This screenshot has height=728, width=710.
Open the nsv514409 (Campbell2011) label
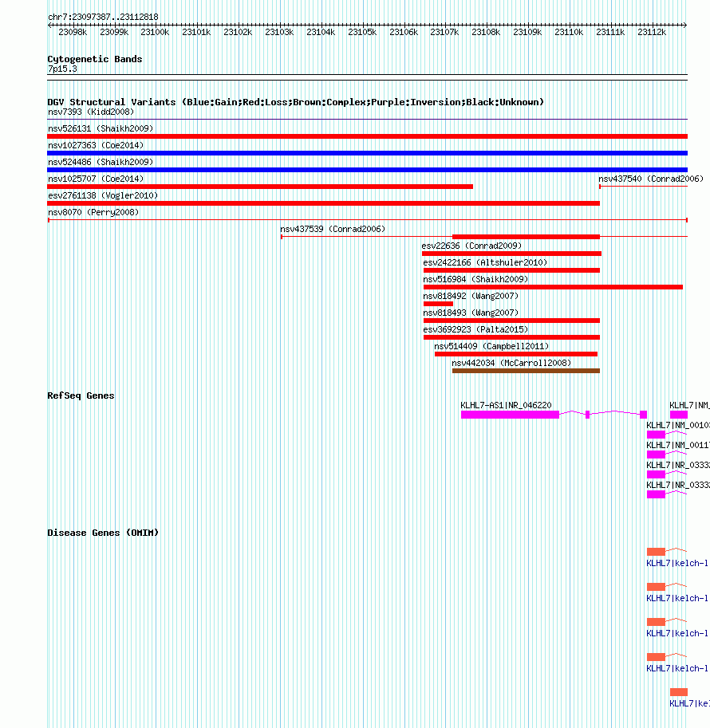pyautogui.click(x=491, y=346)
